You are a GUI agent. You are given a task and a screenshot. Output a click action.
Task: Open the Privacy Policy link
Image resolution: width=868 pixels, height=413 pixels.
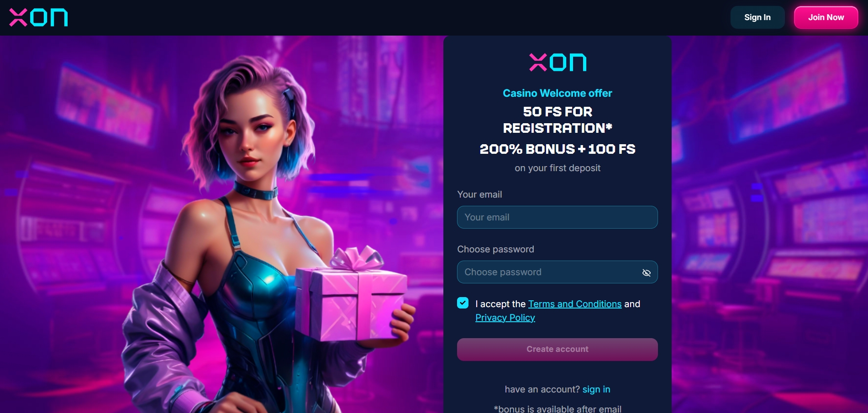[505, 318]
